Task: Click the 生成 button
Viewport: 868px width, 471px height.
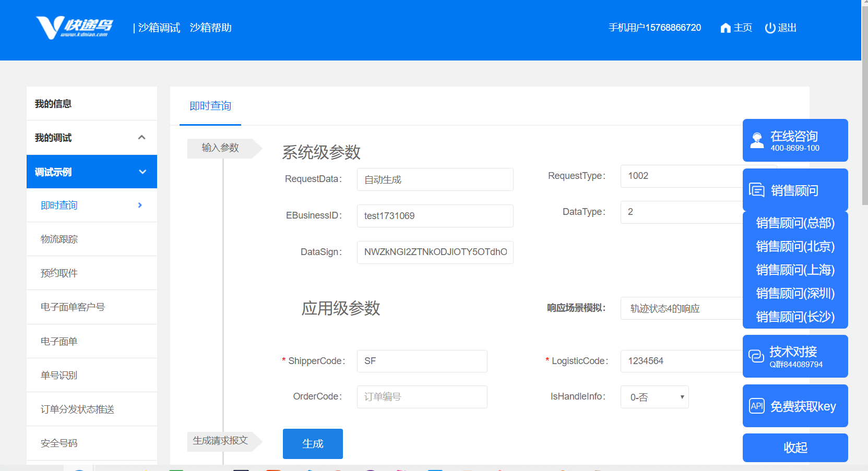Action: click(x=312, y=443)
